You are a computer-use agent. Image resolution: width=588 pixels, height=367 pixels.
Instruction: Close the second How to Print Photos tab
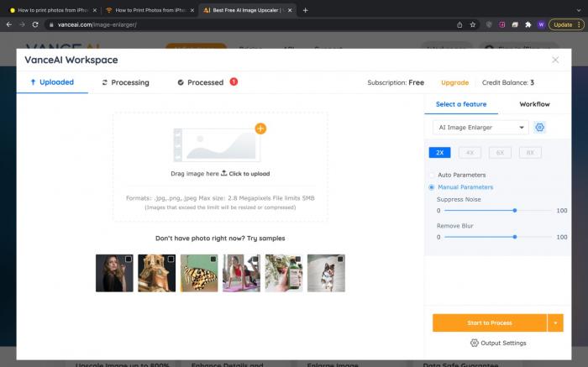[192, 10]
